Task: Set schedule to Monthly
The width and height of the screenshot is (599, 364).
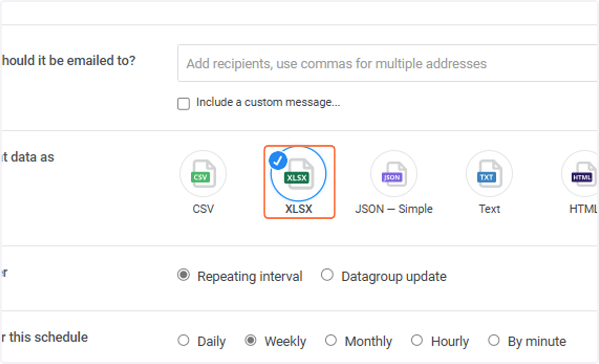Action: [330, 341]
